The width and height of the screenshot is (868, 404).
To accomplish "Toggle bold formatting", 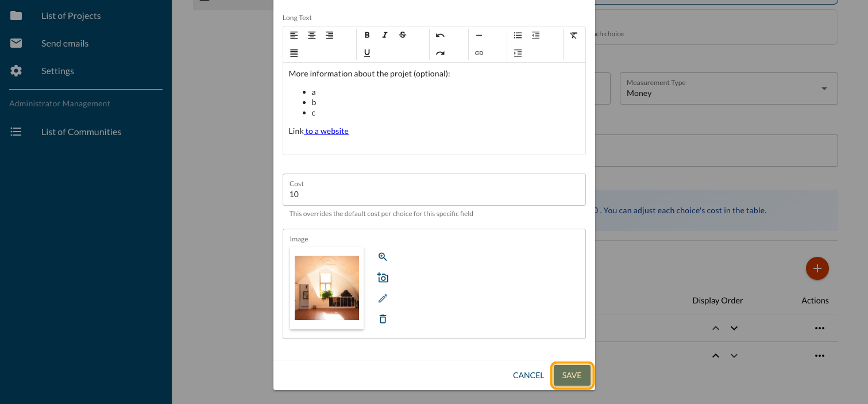I will tap(367, 35).
